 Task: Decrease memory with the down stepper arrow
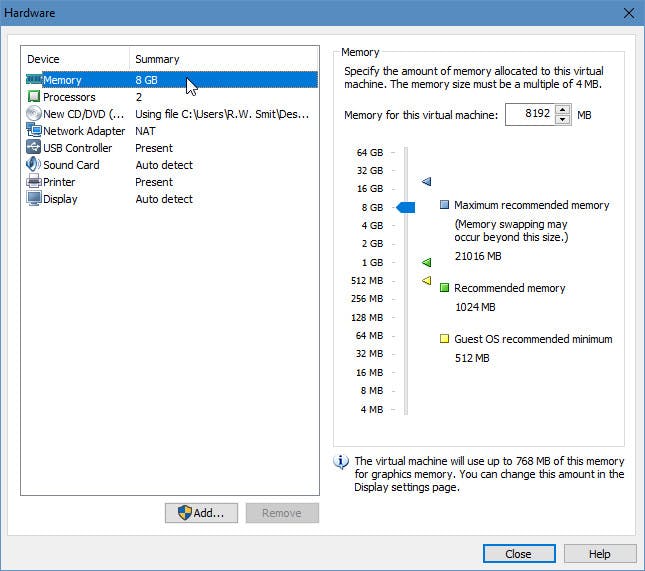(x=562, y=120)
